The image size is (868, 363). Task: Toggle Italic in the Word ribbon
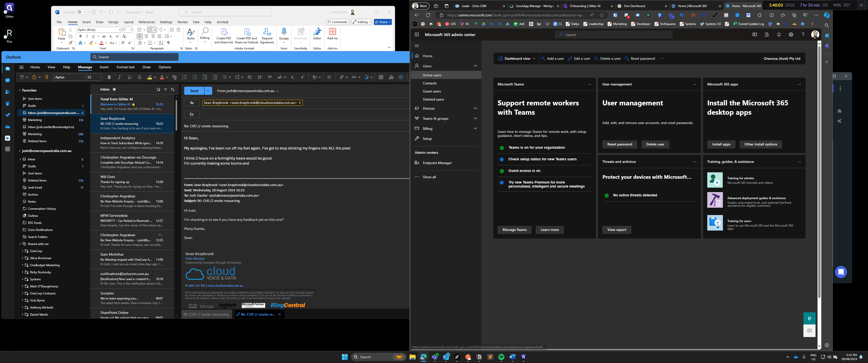tap(87, 36)
